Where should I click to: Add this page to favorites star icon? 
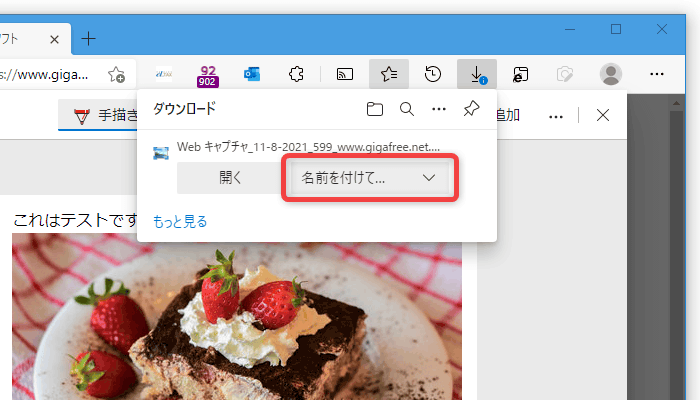click(116, 75)
